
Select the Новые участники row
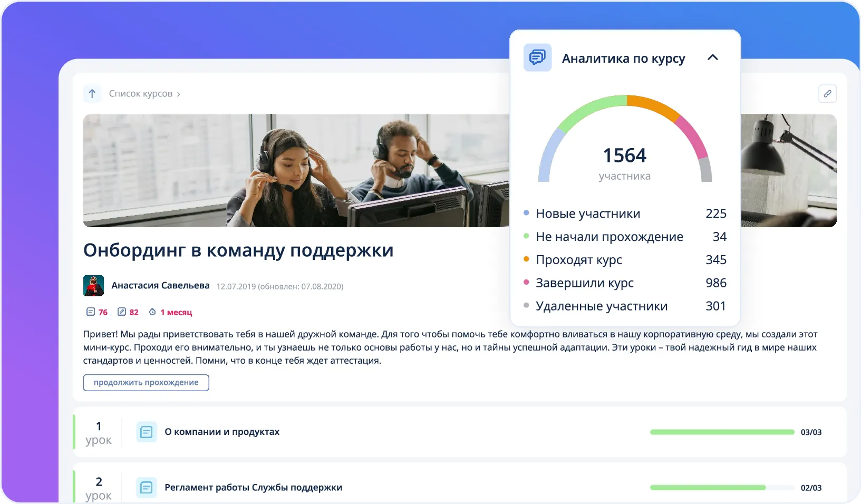pos(625,214)
